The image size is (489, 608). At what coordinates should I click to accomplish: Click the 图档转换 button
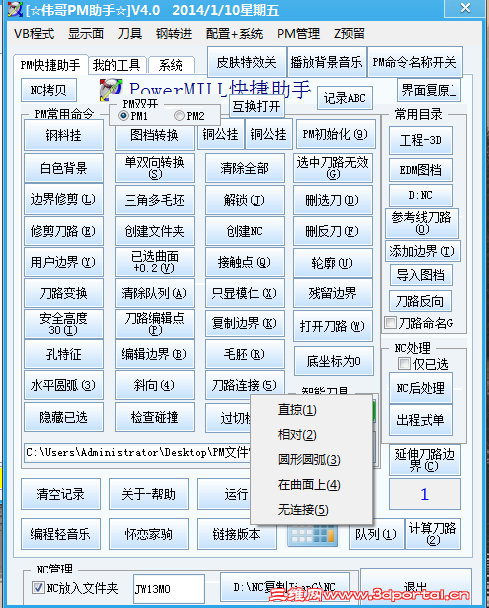(x=155, y=135)
